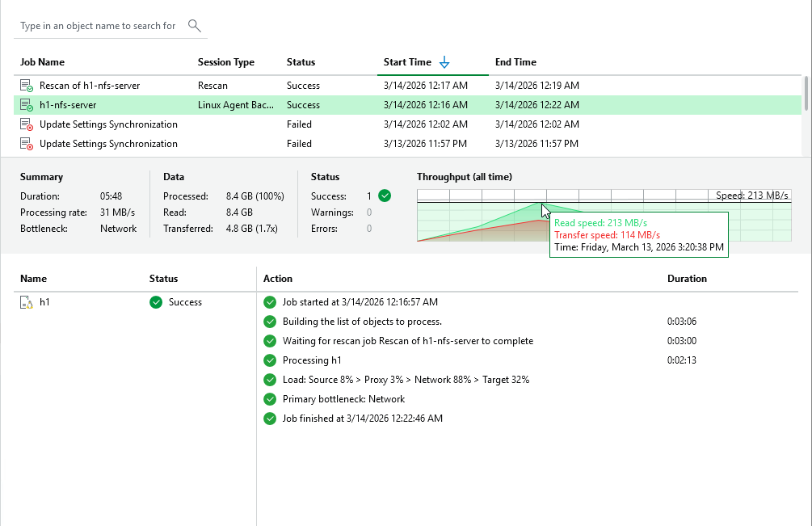Select the Rescan of h1-nfs-server row
This screenshot has width=812, height=526.
[407, 86]
